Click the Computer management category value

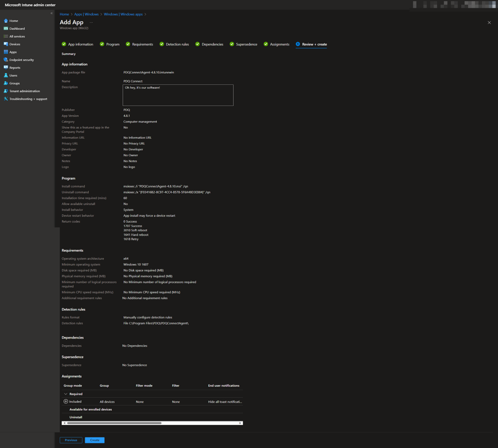(x=140, y=122)
